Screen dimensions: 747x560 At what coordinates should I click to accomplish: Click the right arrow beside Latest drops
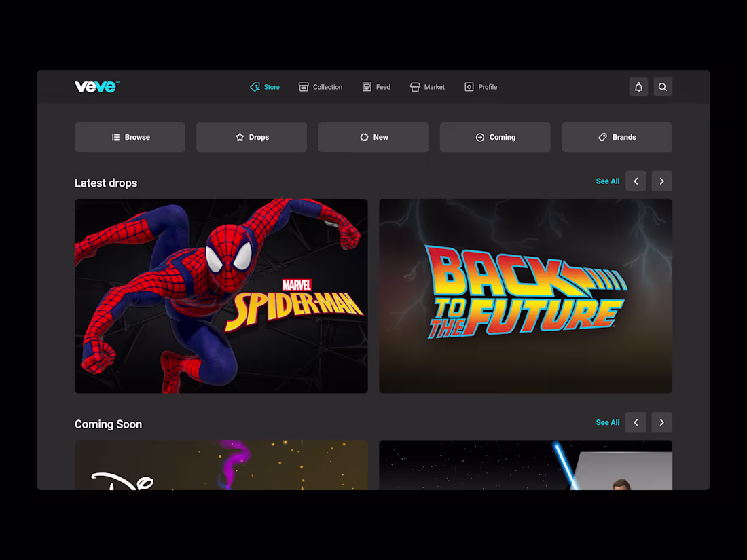pos(661,181)
